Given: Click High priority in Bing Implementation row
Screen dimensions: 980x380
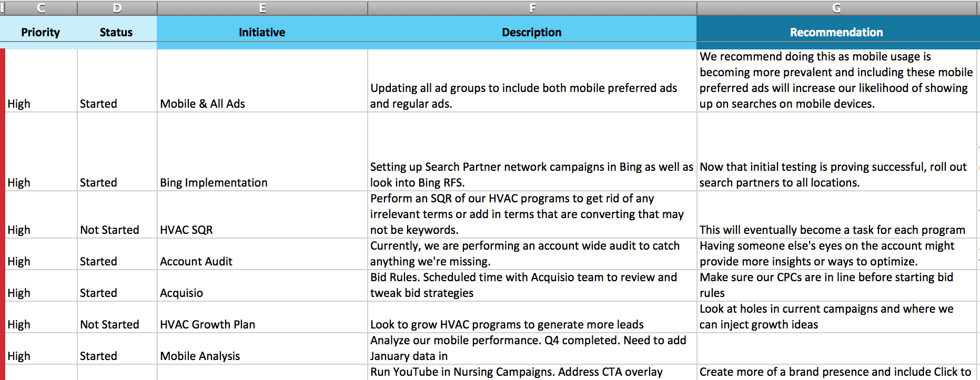Looking at the screenshot, I should [41, 151].
